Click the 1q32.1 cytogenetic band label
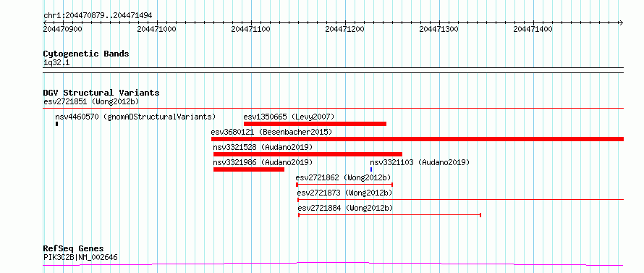Screen dimensions: 644x273 (56, 63)
